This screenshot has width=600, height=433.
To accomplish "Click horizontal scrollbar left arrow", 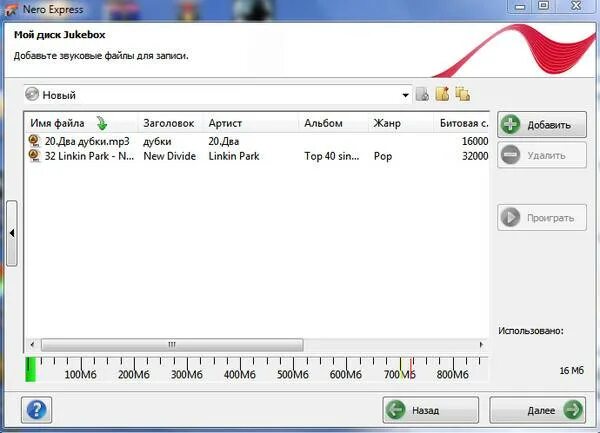I will (x=32, y=345).
